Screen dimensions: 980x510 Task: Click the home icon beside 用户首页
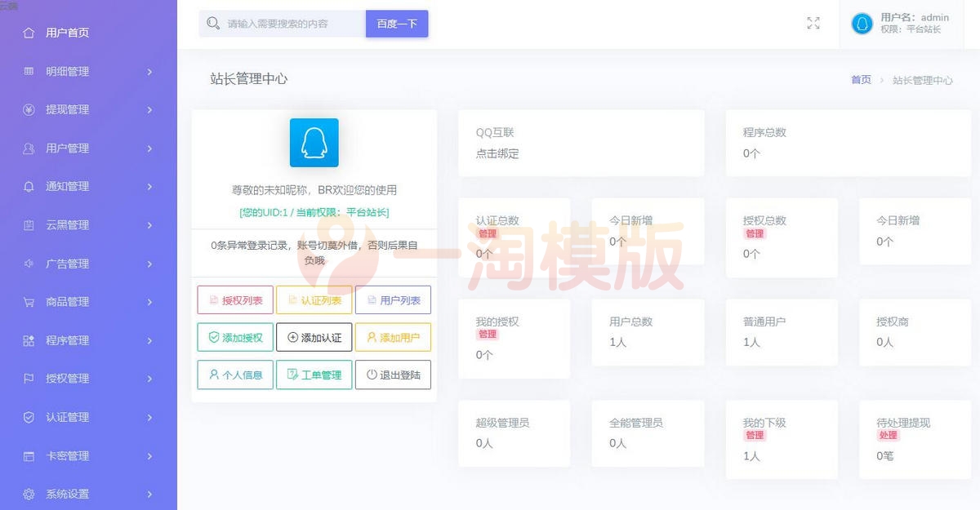click(x=29, y=33)
